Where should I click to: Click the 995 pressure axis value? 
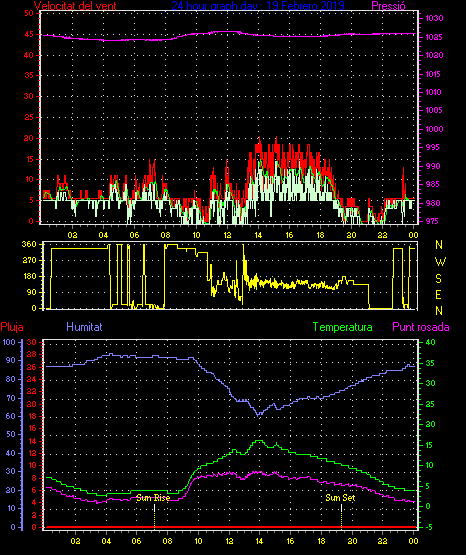(432, 147)
